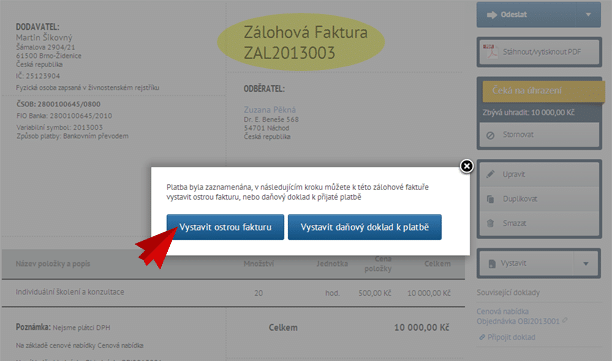Click the Individuální školení a konzultace item row

pyautogui.click(x=233, y=292)
